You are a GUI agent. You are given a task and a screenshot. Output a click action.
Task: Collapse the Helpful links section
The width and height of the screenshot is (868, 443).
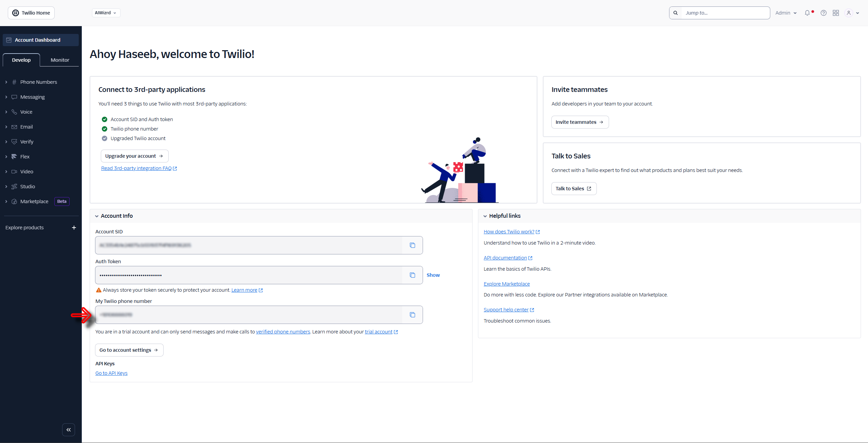coord(485,216)
